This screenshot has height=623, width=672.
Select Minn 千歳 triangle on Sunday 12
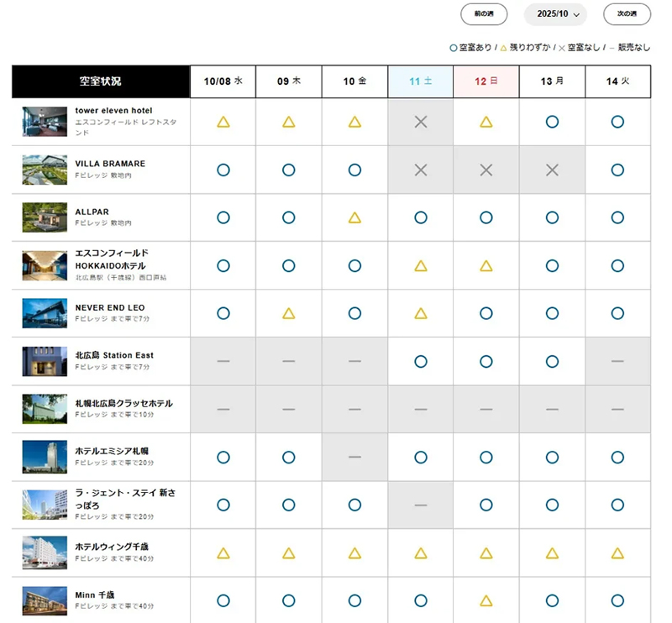(x=486, y=600)
